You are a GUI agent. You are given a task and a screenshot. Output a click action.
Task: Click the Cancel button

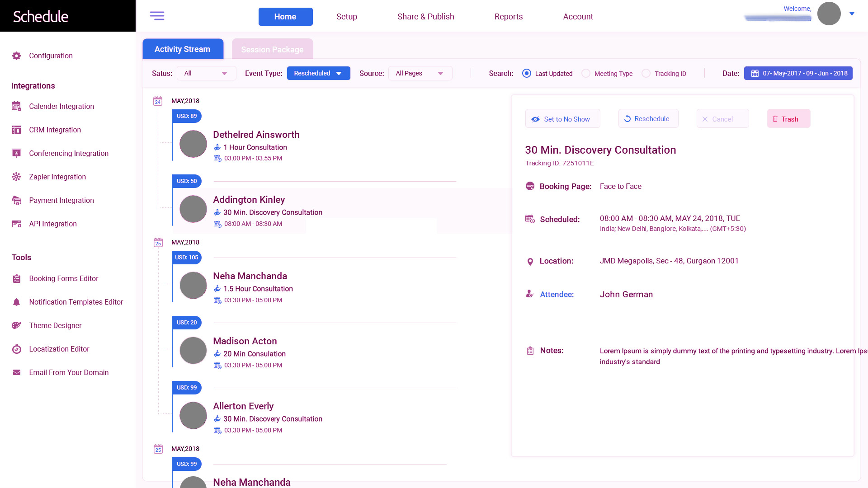point(722,118)
